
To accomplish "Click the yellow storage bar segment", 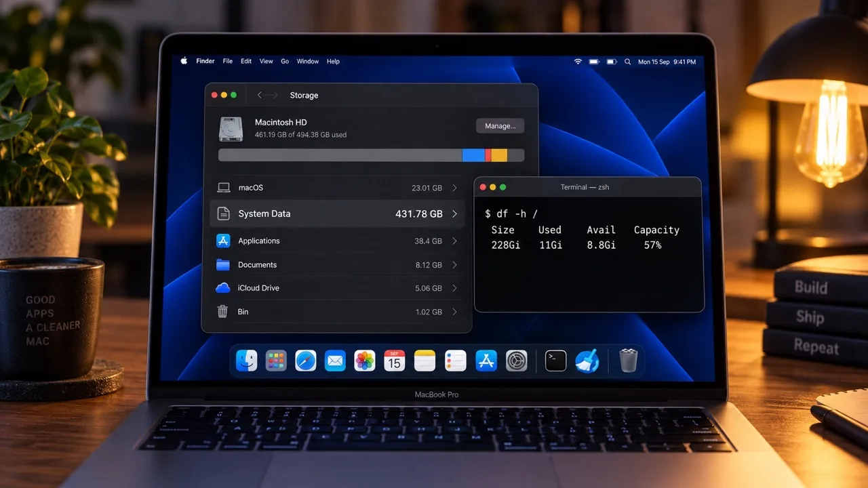I will click(x=499, y=155).
